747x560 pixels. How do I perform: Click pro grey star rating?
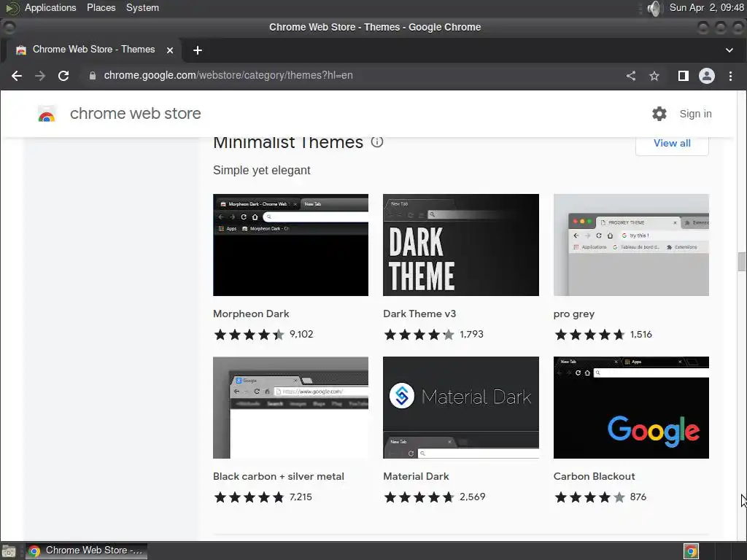pyautogui.click(x=589, y=334)
